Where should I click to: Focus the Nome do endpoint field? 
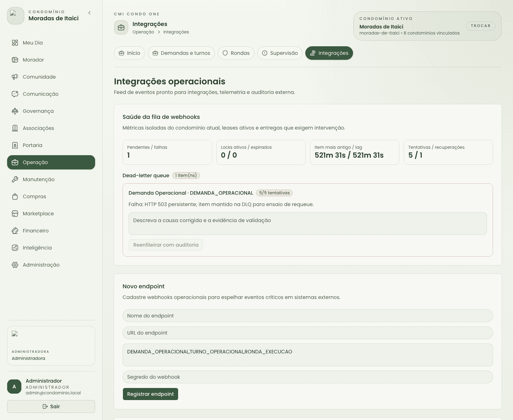(308, 316)
